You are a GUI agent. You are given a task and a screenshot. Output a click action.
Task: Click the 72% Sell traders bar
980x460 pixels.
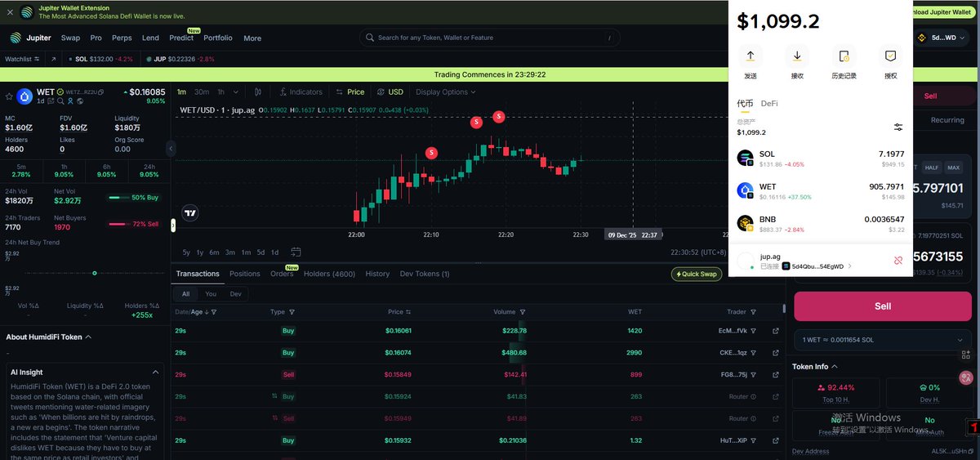pyautogui.click(x=133, y=223)
